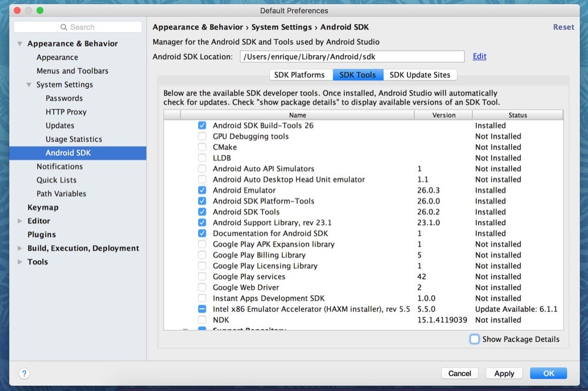
Task: Click the search magnifier icon
Action: tap(64, 27)
